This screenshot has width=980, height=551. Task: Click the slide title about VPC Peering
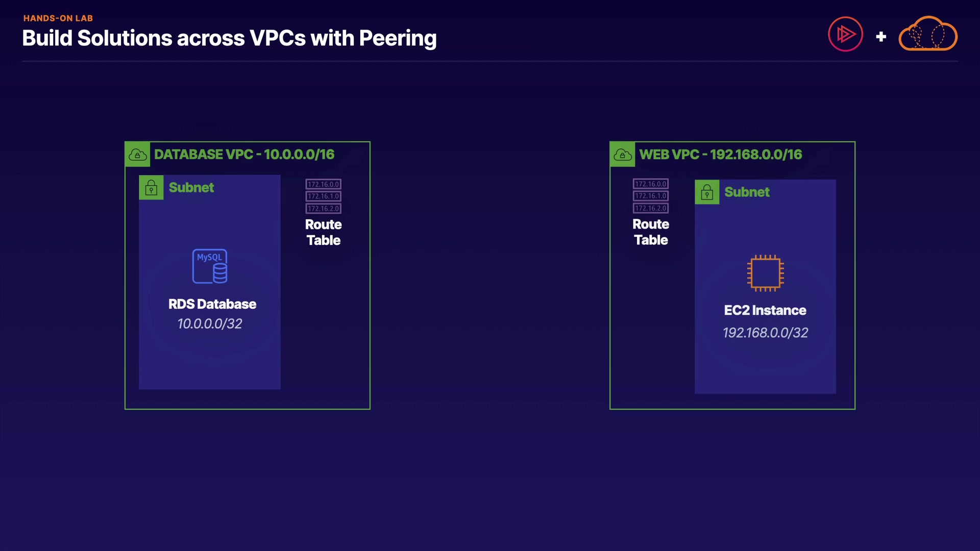pos(229,38)
